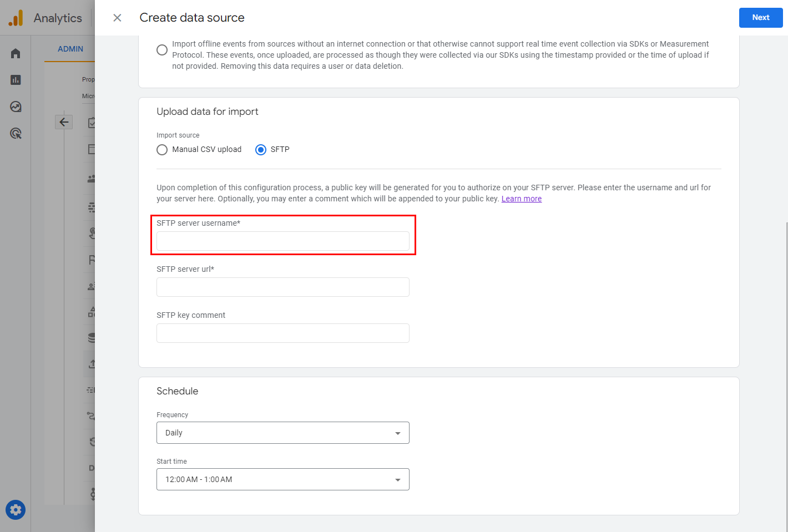Open the Advertising icon in sidebar
788x532 pixels.
[16, 133]
